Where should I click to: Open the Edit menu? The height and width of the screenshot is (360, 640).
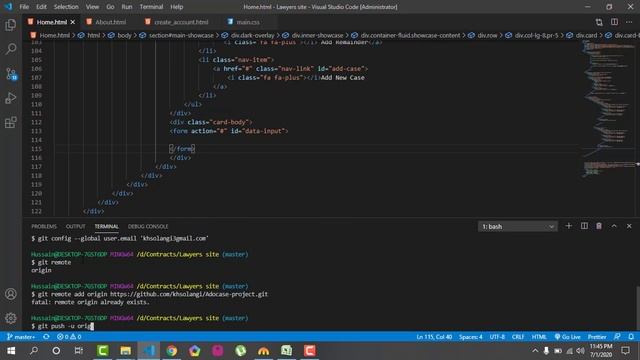coord(41,7)
